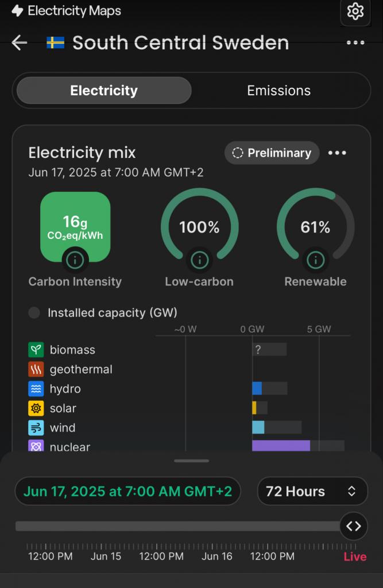Click the date and time selector button
This screenshot has height=588, width=383.
click(127, 492)
